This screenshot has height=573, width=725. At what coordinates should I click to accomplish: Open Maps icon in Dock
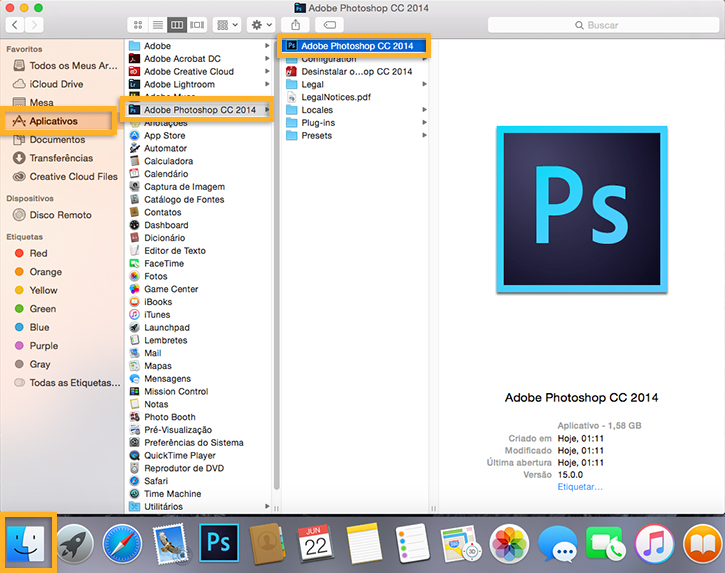click(460, 544)
